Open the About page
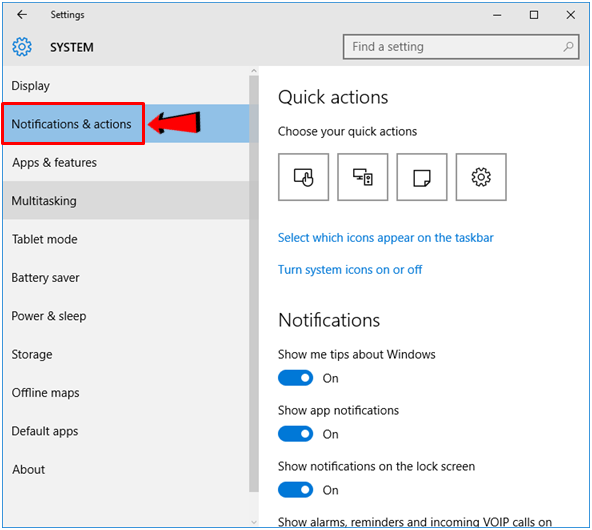The height and width of the screenshot is (530, 592). click(x=126, y=469)
